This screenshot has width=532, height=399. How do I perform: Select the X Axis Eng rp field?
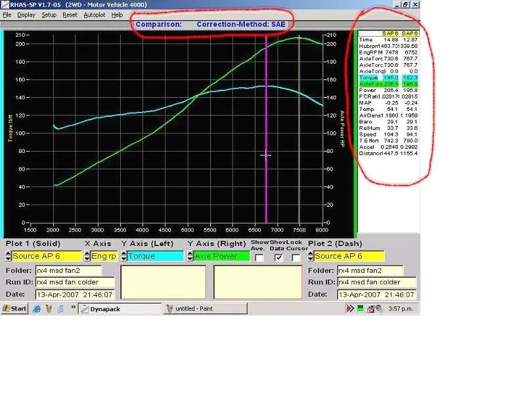tap(104, 256)
